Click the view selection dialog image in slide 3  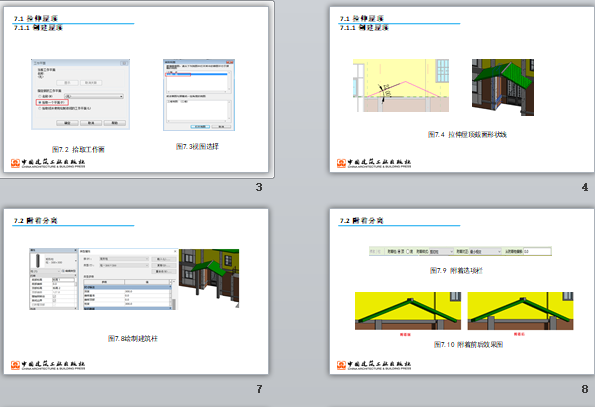pyautogui.click(x=199, y=95)
